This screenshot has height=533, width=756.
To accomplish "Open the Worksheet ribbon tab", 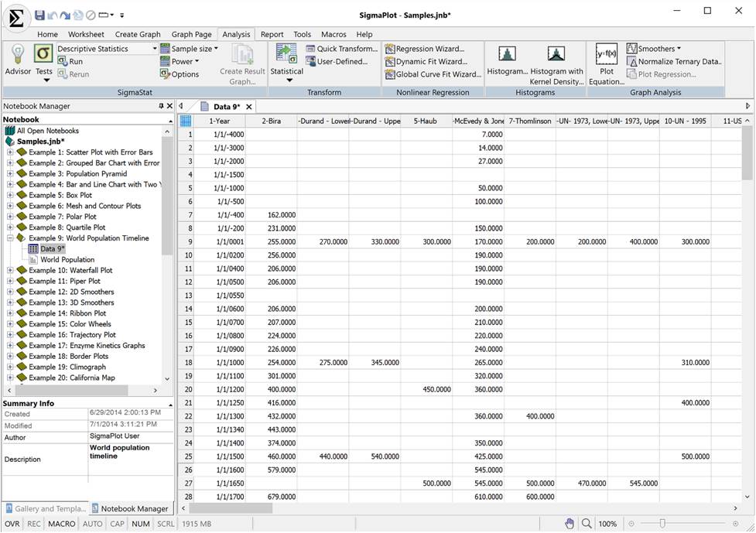I will tap(86, 34).
